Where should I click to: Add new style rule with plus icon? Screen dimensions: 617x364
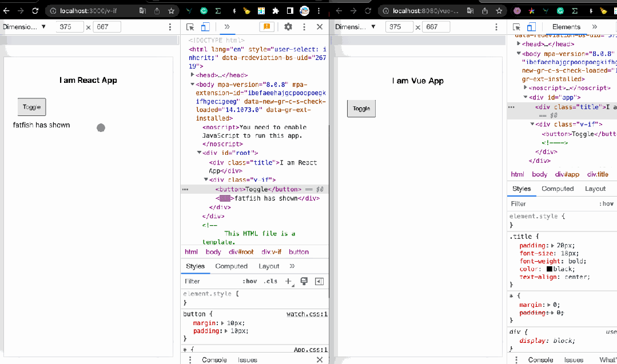[289, 282]
